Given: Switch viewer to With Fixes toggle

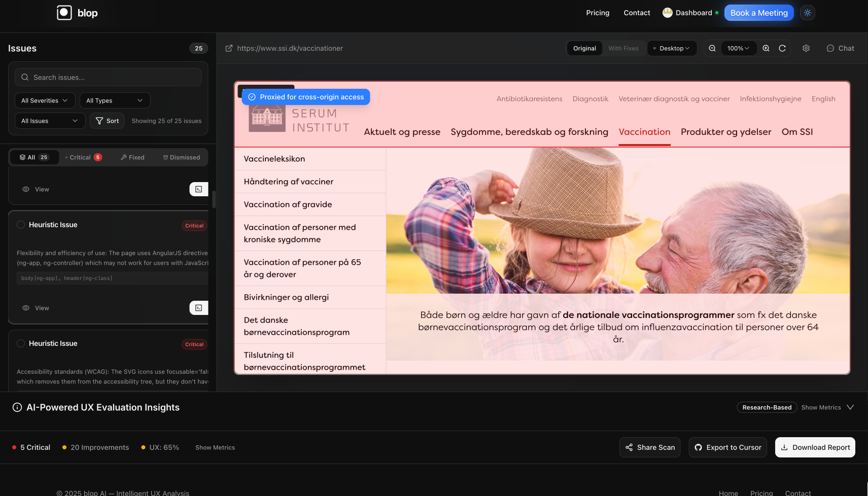Looking at the screenshot, I should [623, 48].
